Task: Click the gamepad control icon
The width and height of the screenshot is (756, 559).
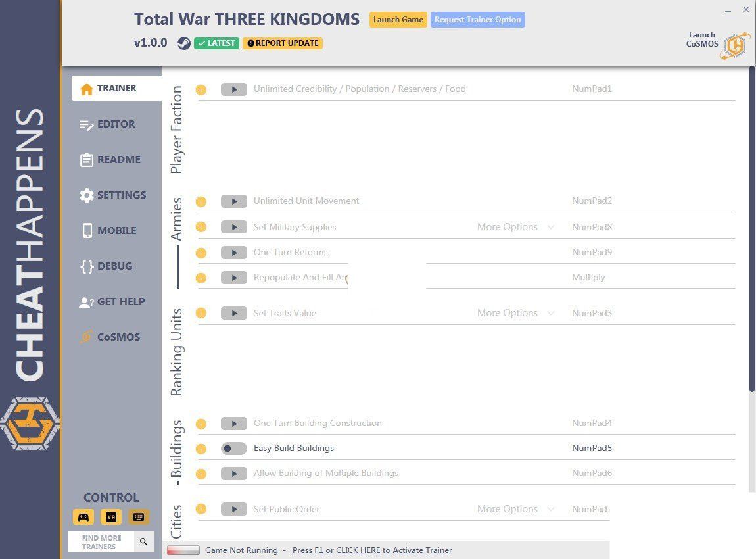Action: point(83,517)
